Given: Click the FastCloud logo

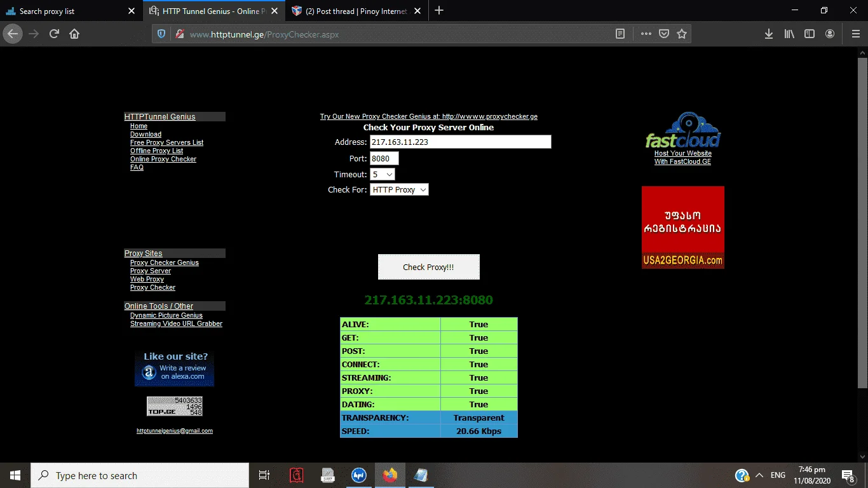Looking at the screenshot, I should tap(683, 130).
